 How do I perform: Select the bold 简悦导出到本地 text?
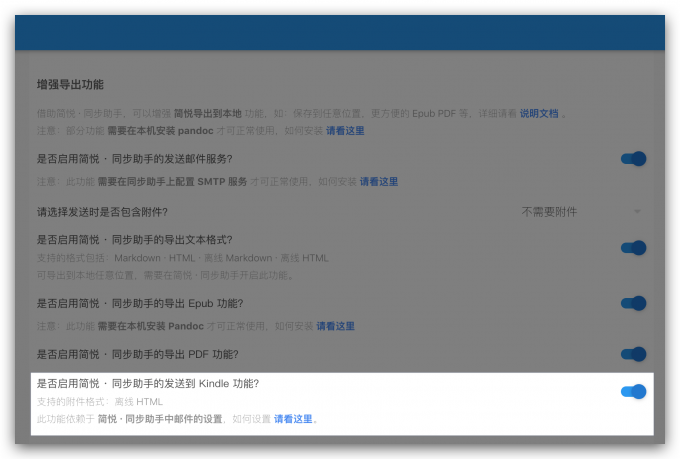(x=207, y=114)
